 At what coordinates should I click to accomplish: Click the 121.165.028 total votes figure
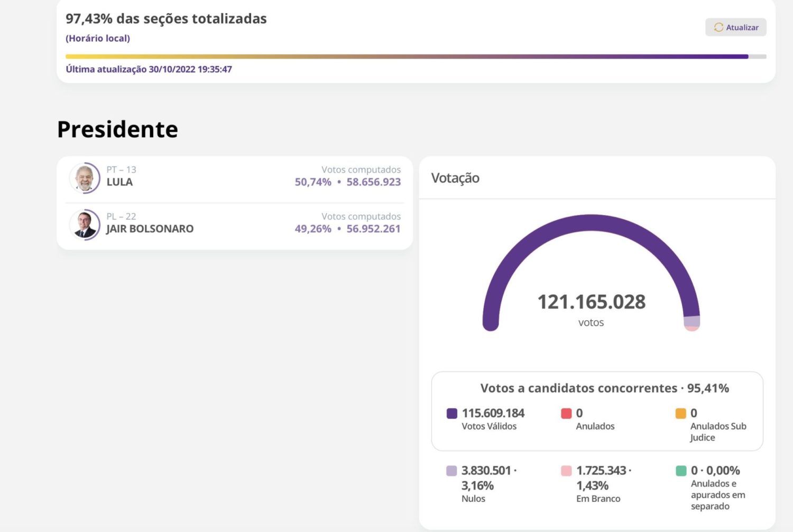pos(591,302)
